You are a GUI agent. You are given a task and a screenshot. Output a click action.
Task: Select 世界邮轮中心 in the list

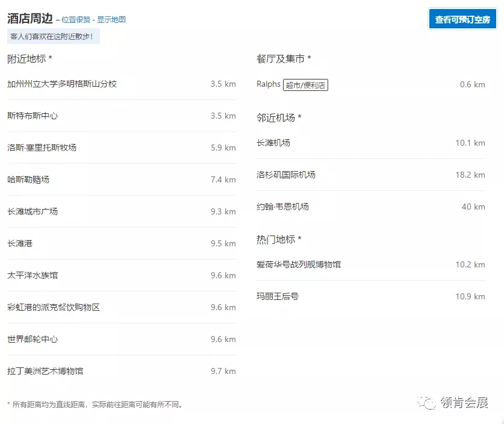33,339
